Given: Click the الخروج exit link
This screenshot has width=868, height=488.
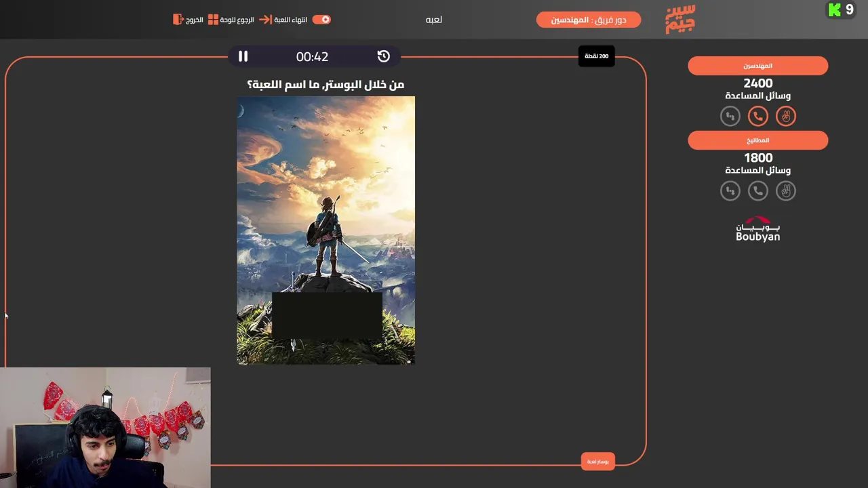Looking at the screenshot, I should pos(195,20).
